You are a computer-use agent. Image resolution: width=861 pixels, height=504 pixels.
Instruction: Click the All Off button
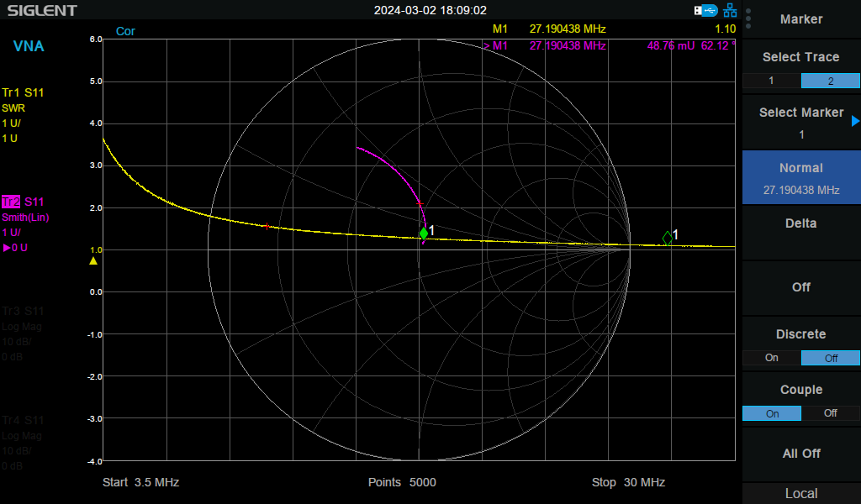801,454
